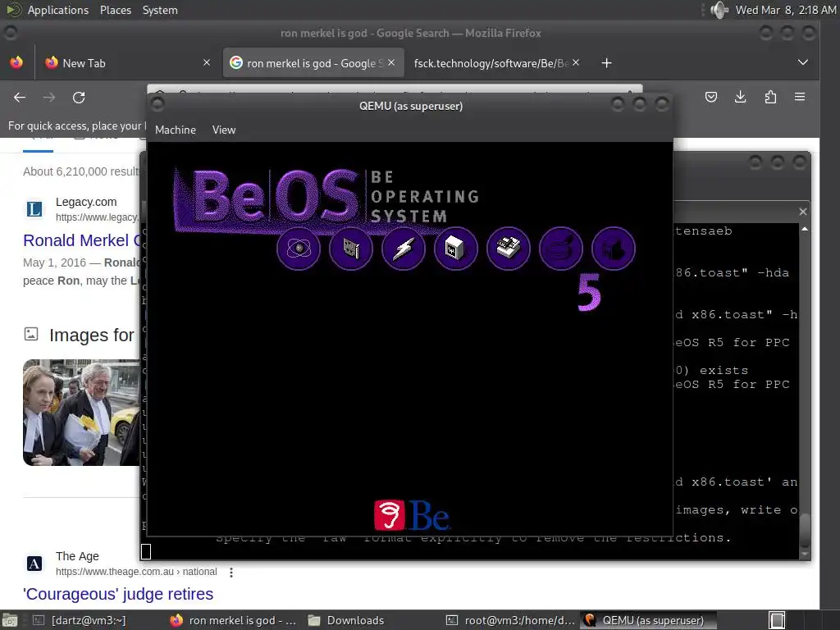Click the Legacy.com site favicon

34,208
